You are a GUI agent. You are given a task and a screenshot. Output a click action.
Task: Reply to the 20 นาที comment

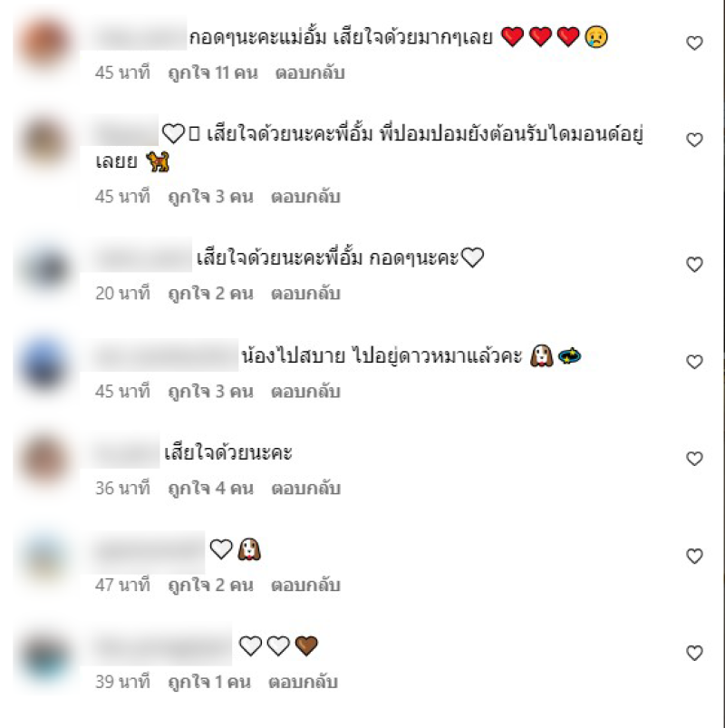pyautogui.click(x=306, y=294)
